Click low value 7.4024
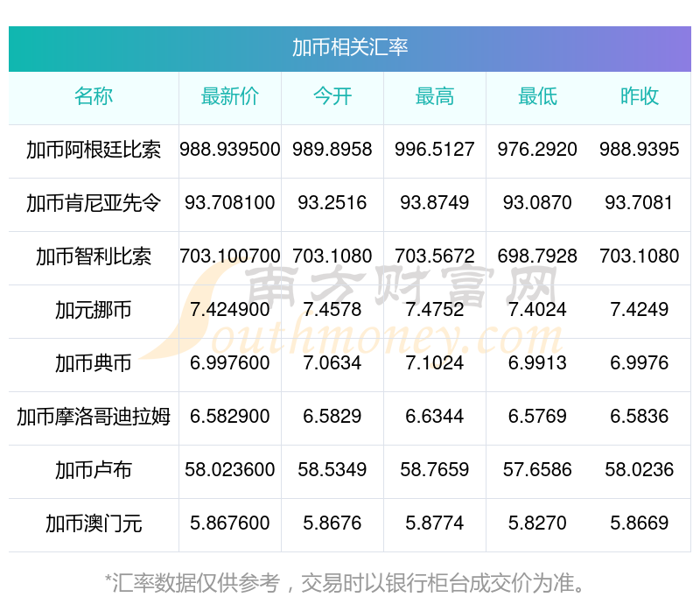This screenshot has width=700, height=611. [537, 310]
